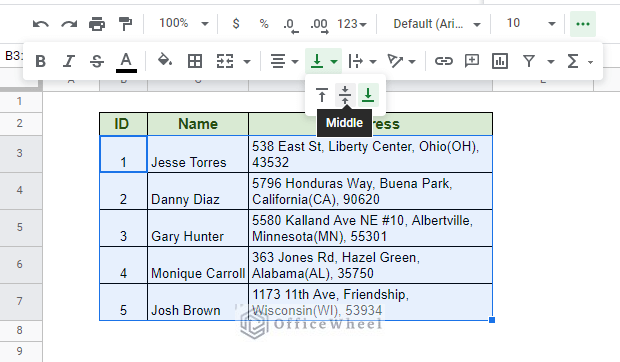Select row 7 via its header
Viewport: 620px width, 362px height.
point(21,302)
